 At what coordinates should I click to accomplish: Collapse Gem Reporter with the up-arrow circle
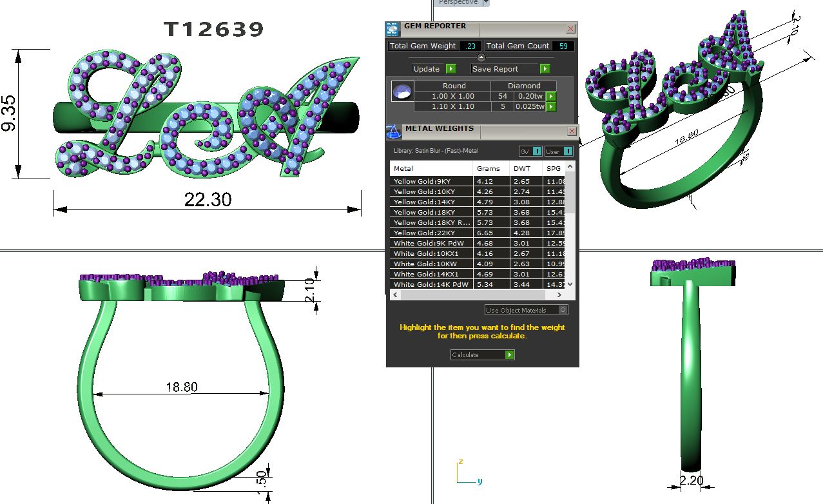(x=481, y=58)
